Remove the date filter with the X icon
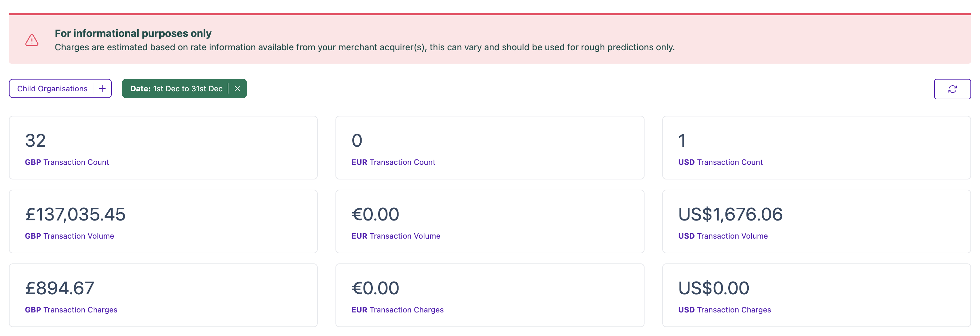 237,88
